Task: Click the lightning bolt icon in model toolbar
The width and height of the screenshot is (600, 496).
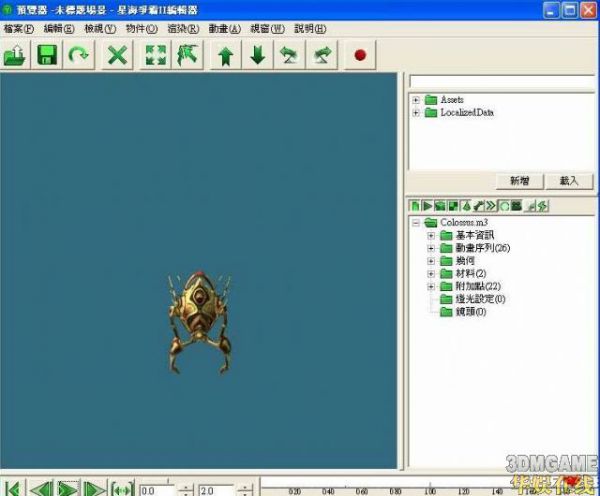Action: coord(543,206)
